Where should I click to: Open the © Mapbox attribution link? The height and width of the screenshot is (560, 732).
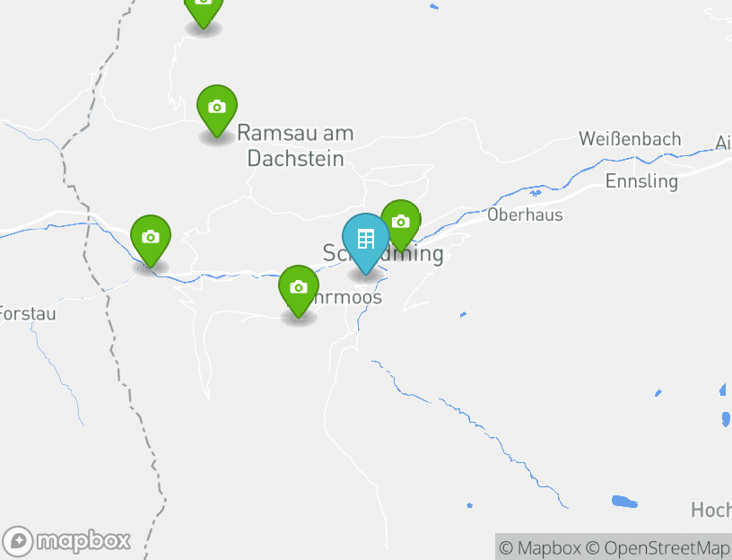(x=540, y=547)
